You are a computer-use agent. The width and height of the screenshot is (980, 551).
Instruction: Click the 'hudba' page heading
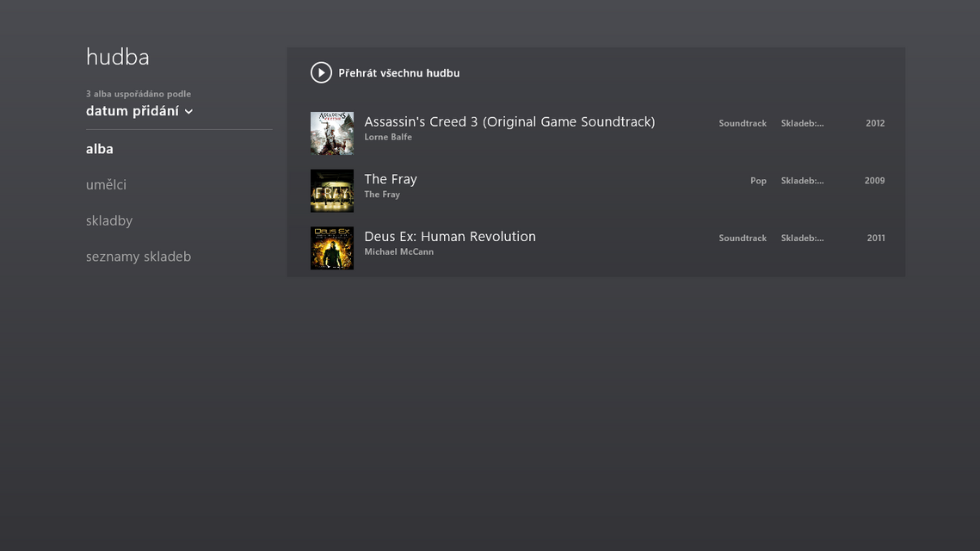118,57
